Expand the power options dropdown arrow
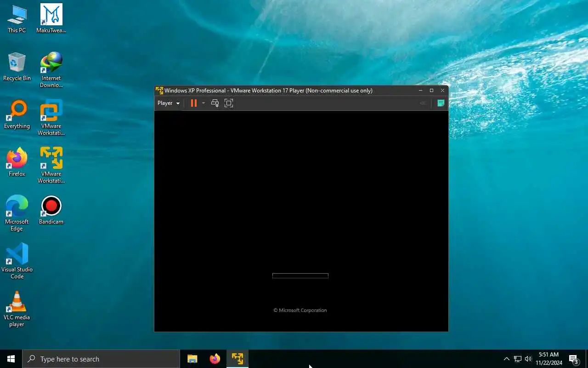The width and height of the screenshot is (588, 368). [204, 103]
